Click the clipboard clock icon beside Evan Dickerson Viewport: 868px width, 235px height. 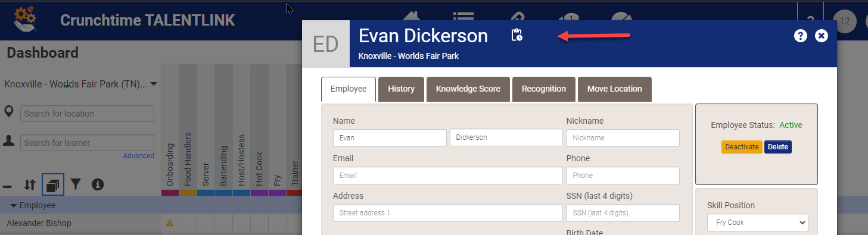[x=517, y=36]
